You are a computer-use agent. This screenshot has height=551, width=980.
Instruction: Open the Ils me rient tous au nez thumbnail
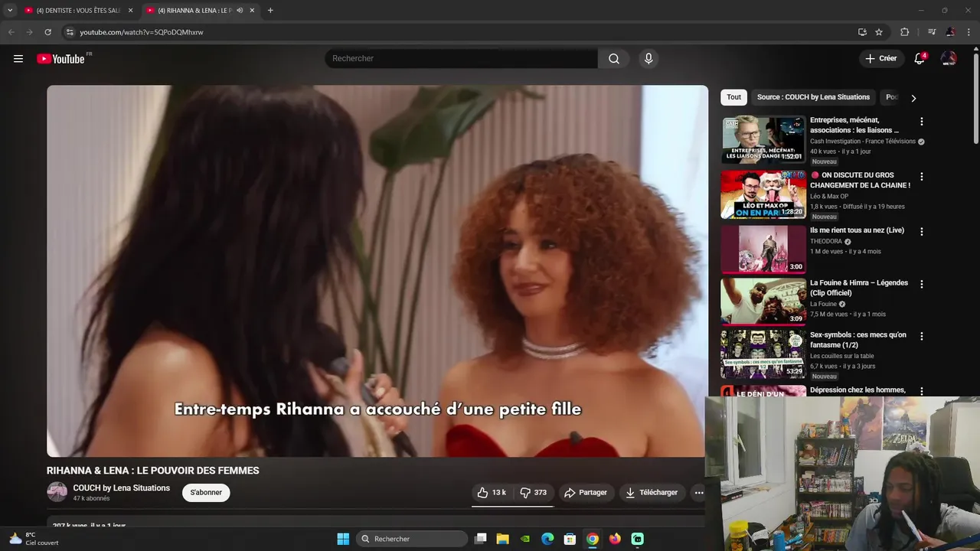pyautogui.click(x=763, y=249)
